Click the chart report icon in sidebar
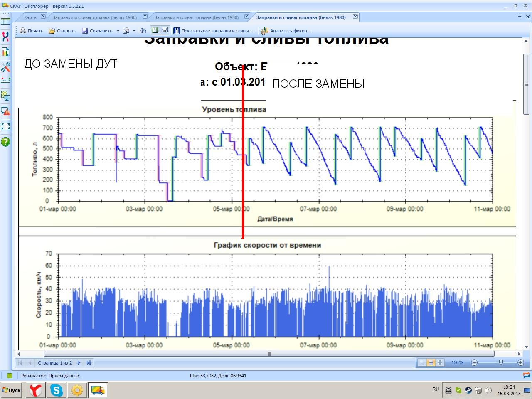The height and width of the screenshot is (399, 532). [x=5, y=52]
